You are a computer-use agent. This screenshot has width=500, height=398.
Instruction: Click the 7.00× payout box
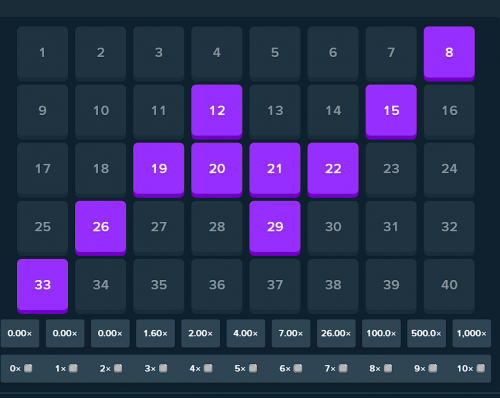pyautogui.click(x=291, y=333)
